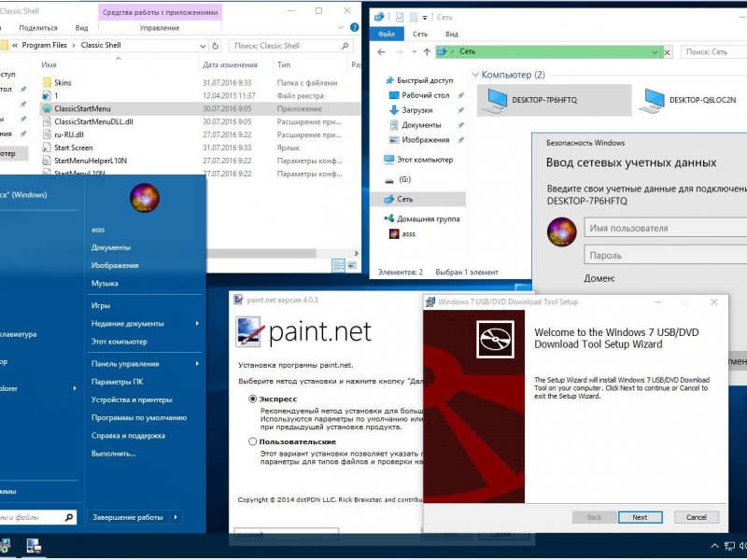Viewport: 747px width, 560px height.
Task: Open Справка и поддержка in Start menu
Action: 128,435
